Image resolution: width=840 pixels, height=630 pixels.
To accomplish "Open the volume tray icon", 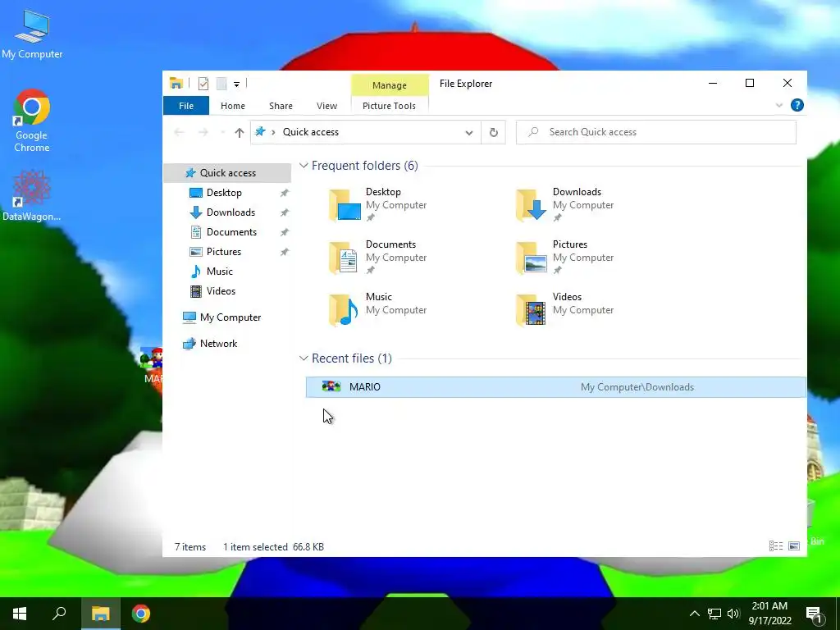I will tap(733, 614).
